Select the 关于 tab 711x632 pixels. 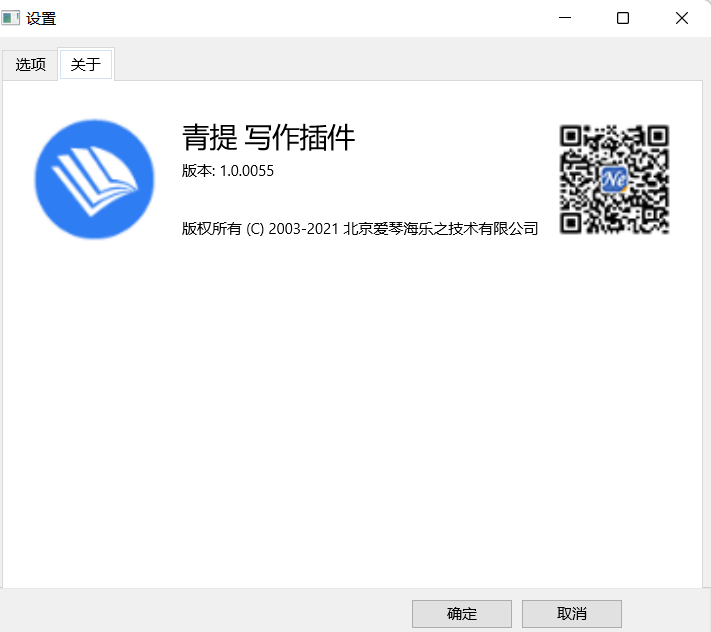point(86,64)
